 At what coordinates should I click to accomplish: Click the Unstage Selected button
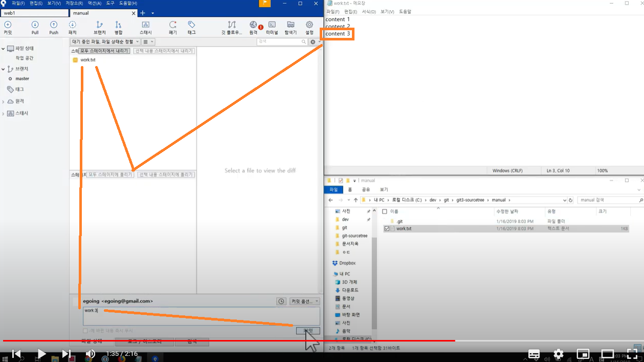(164, 51)
